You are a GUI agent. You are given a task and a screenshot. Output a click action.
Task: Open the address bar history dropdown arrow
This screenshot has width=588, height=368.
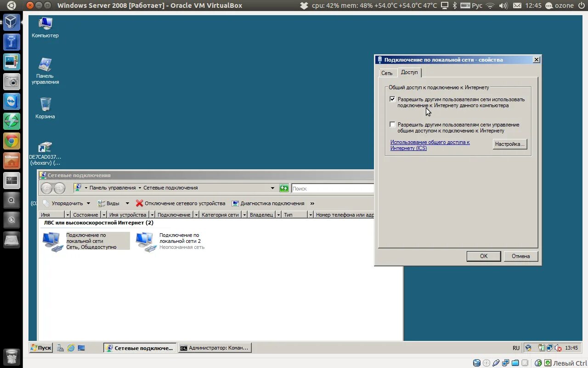pos(272,188)
